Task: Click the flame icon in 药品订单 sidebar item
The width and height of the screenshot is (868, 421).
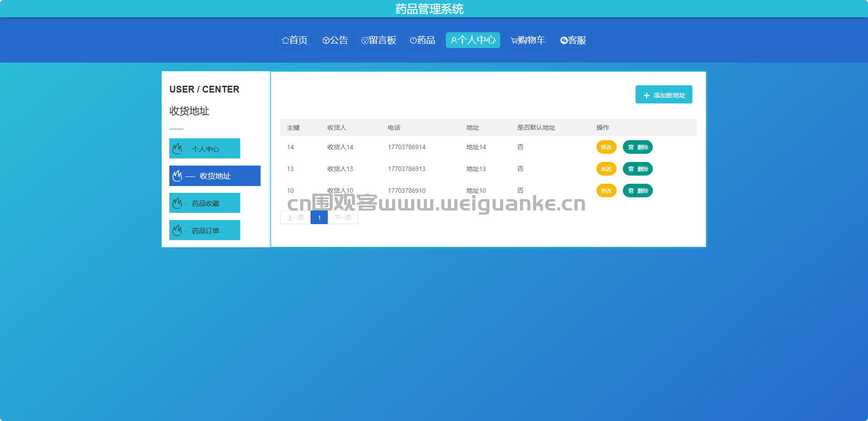Action: pos(177,230)
